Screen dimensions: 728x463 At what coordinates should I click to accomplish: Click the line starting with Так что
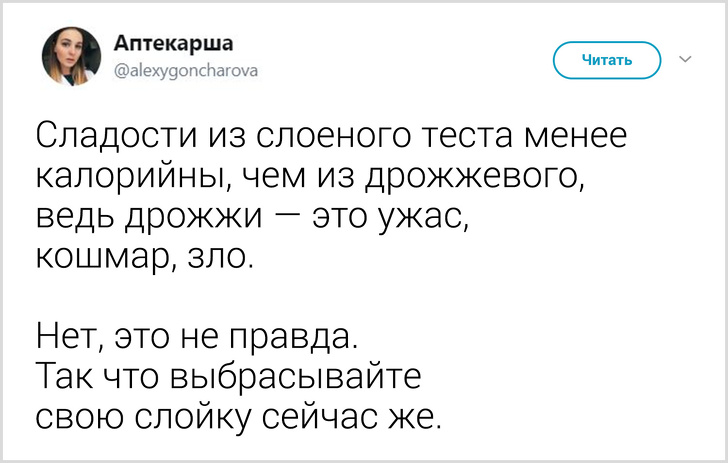(230, 374)
